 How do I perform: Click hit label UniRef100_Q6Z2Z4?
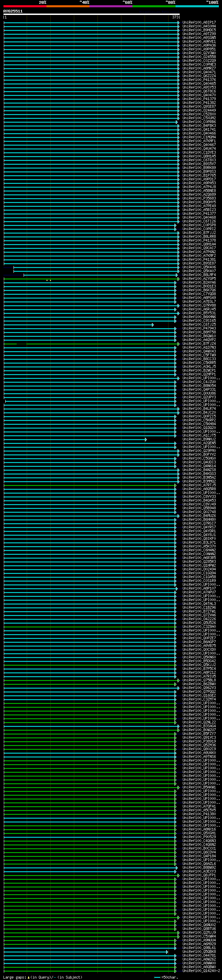click(199, 76)
